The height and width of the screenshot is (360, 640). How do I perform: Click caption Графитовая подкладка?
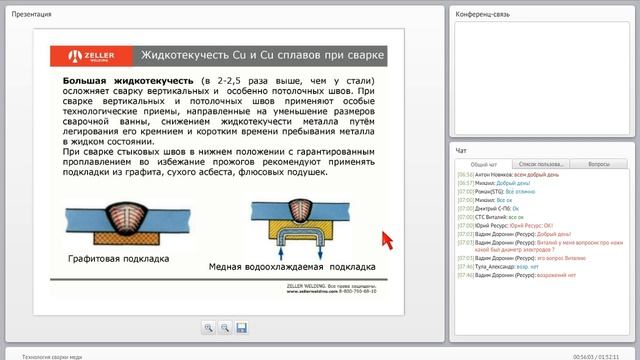(x=118, y=259)
